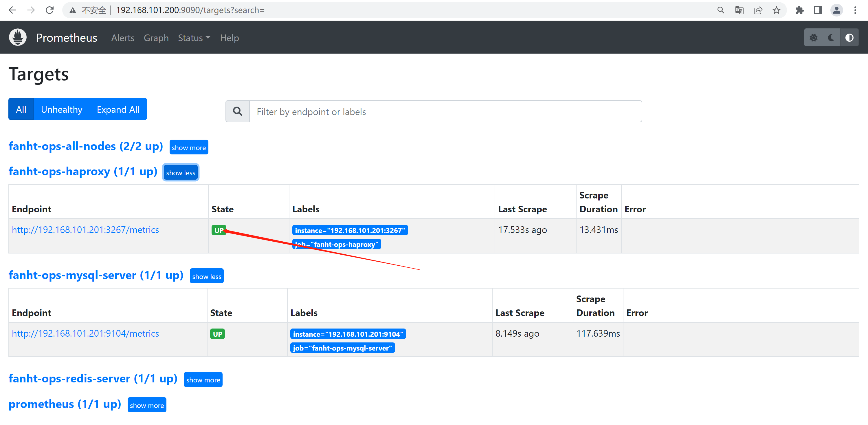Open the user profile avatar icon

[836, 10]
